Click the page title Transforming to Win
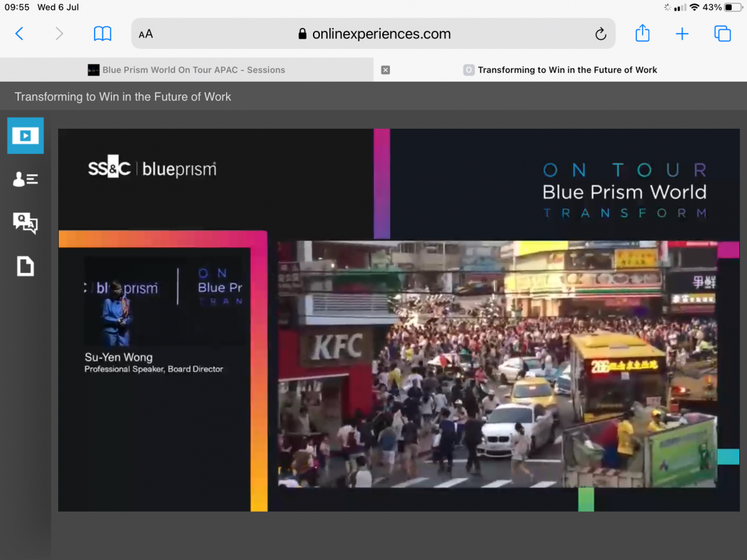The width and height of the screenshot is (747, 560). [123, 97]
